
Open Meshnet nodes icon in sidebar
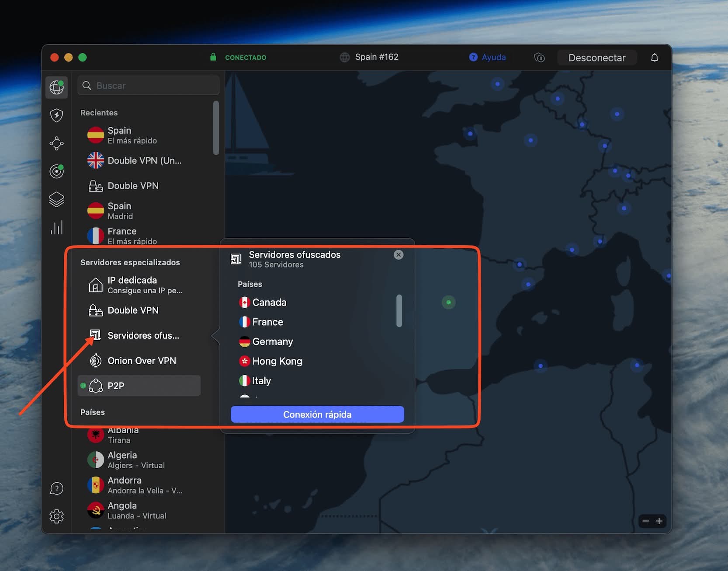56,143
